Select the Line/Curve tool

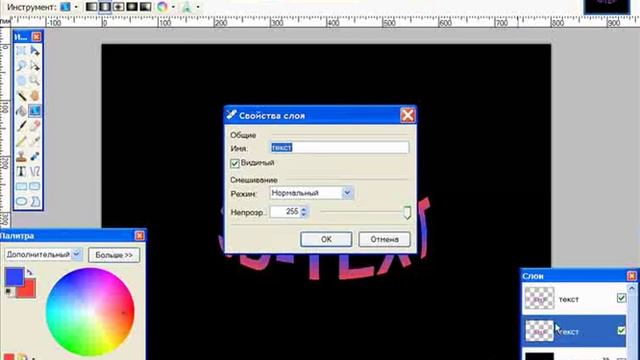coord(35,171)
